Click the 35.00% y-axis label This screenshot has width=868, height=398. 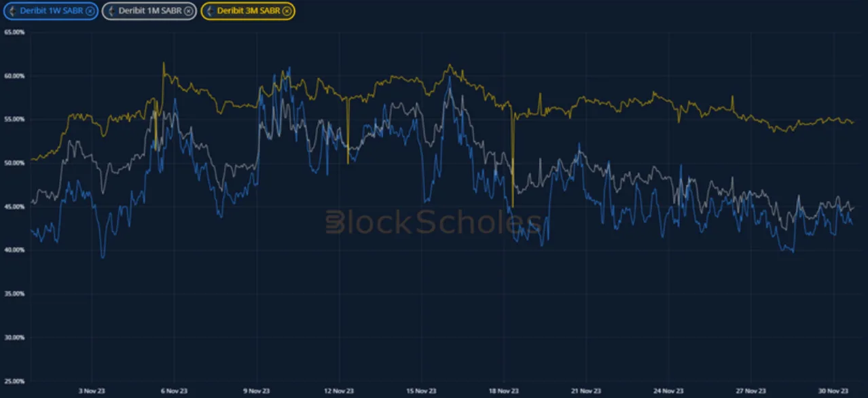(x=14, y=293)
